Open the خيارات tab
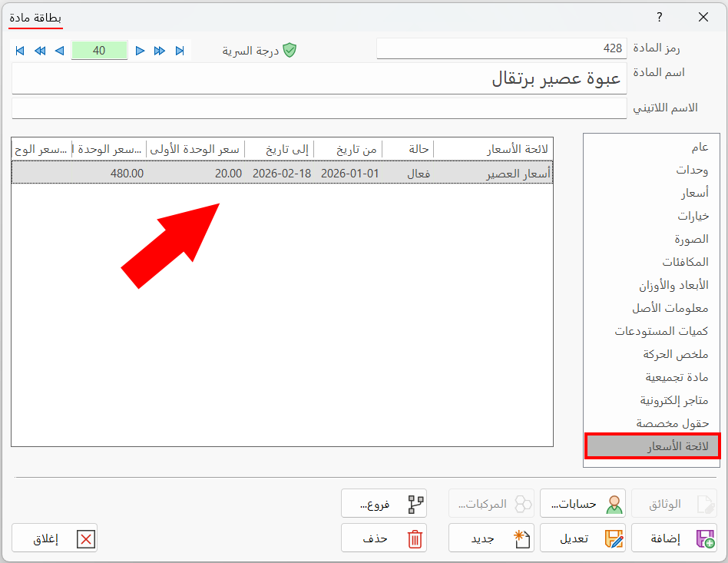This screenshot has width=728, height=563. (x=693, y=216)
